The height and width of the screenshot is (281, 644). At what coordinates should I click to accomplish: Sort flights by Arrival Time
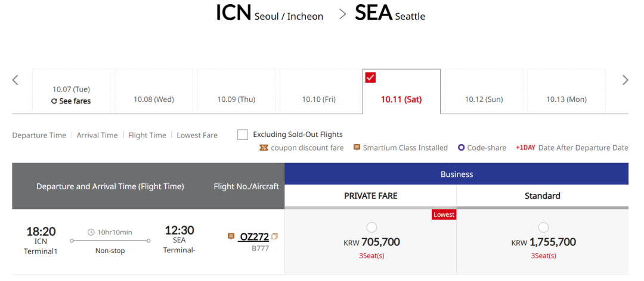(97, 135)
